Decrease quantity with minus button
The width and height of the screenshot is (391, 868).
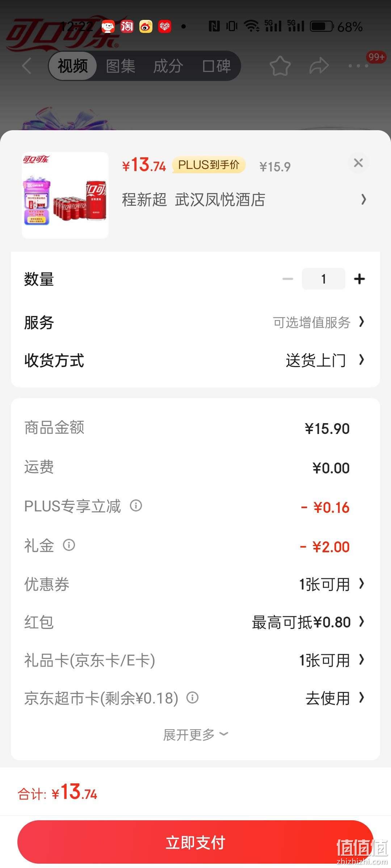coord(288,279)
